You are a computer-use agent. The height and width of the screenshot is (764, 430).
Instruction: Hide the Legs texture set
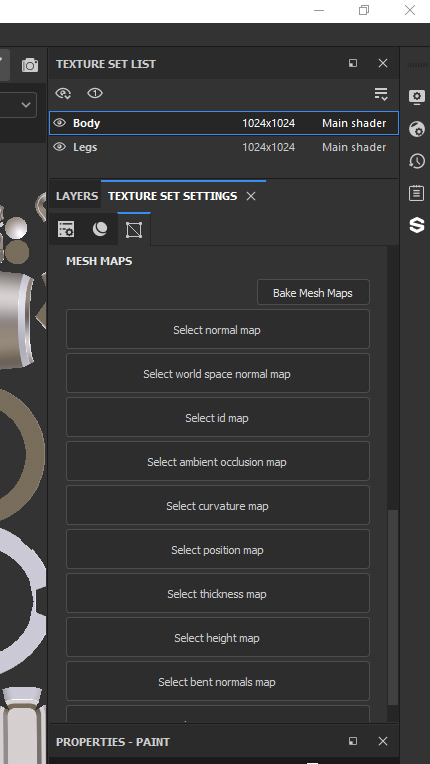[59, 147]
